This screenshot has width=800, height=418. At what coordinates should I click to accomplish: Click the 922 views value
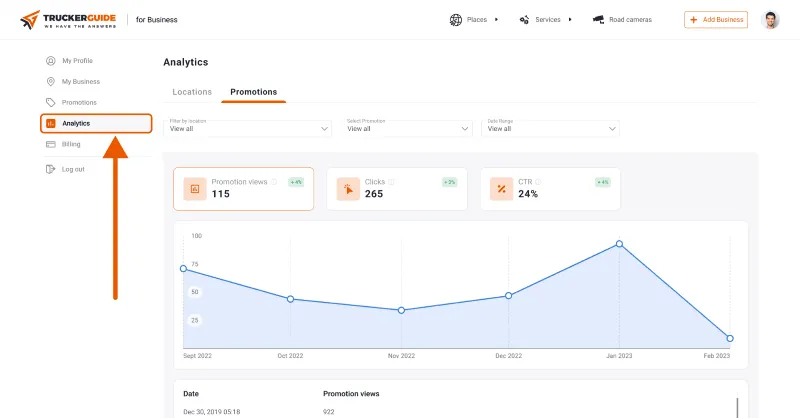coord(329,412)
